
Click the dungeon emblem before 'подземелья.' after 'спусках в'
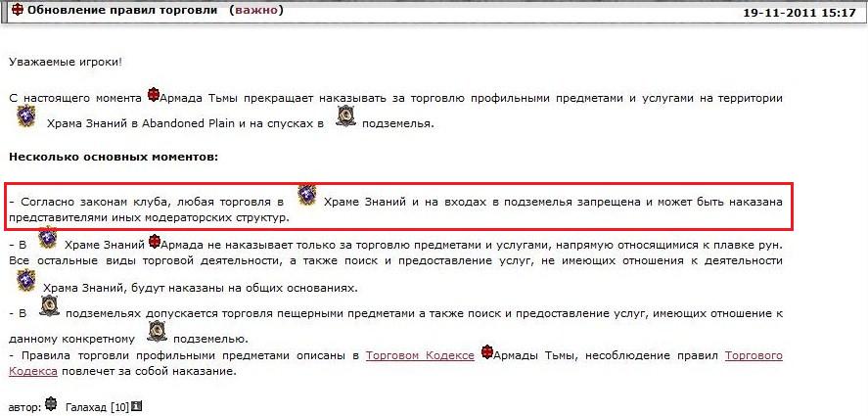(x=346, y=116)
